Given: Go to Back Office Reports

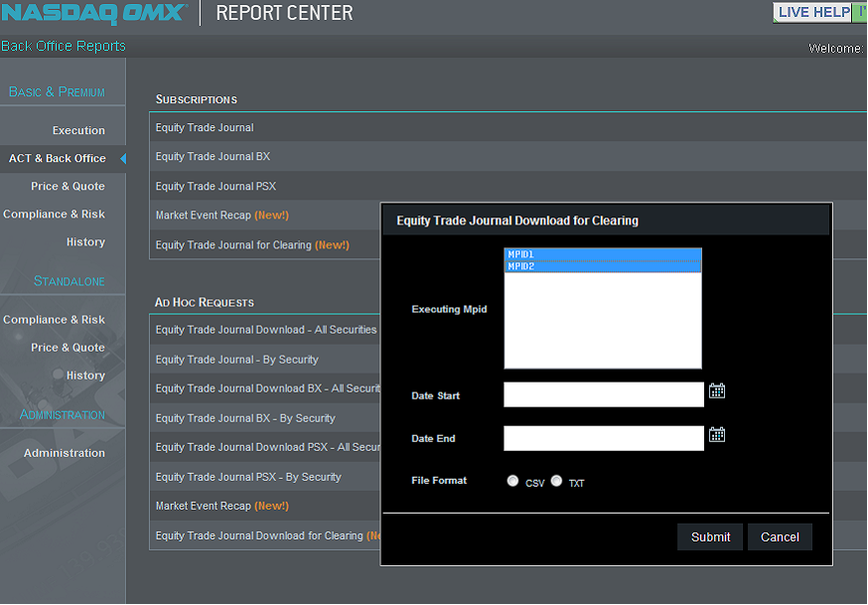Looking at the screenshot, I should (x=64, y=46).
